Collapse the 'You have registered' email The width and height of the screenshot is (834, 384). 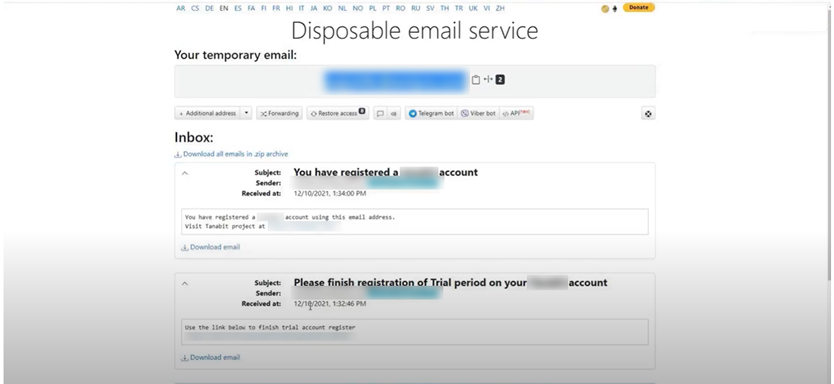coord(185,173)
